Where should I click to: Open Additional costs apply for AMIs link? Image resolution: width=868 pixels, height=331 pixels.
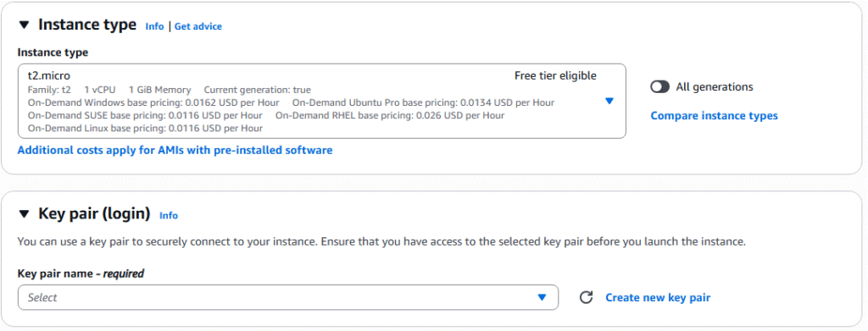coord(175,150)
